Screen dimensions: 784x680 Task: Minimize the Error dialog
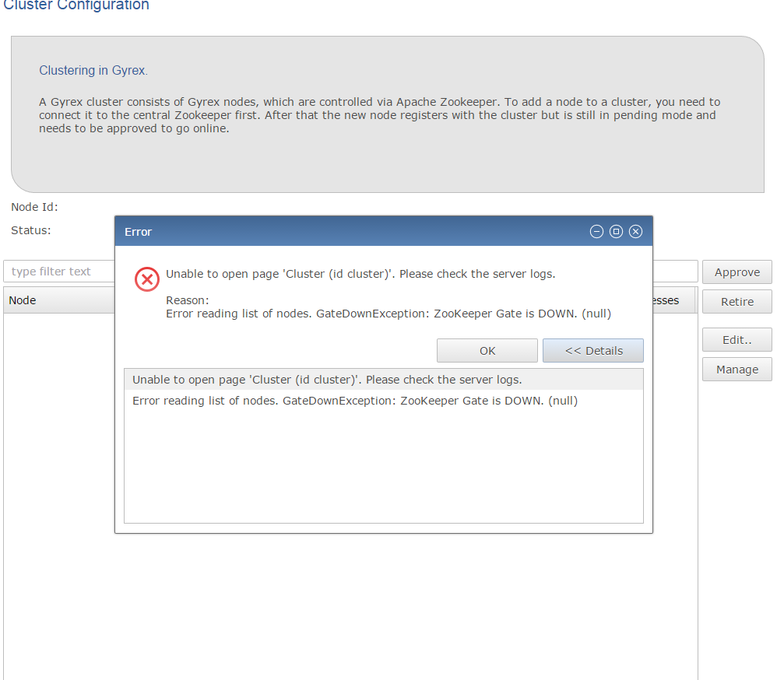pyautogui.click(x=596, y=231)
